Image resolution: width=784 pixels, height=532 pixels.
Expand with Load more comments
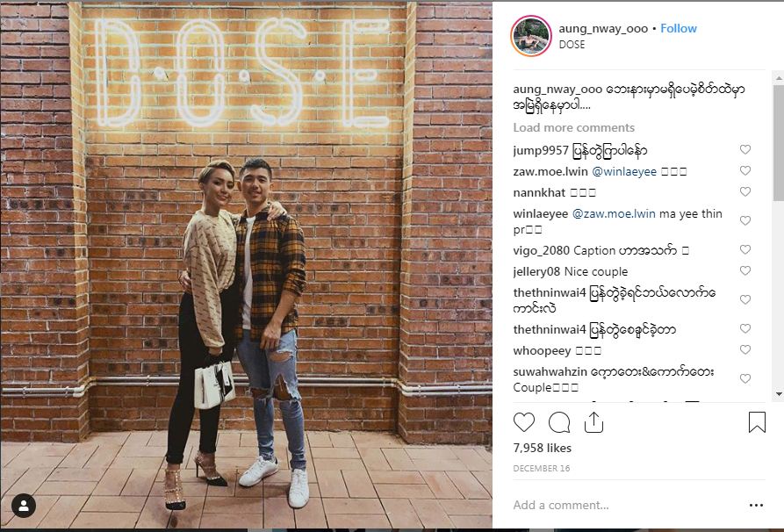573,127
